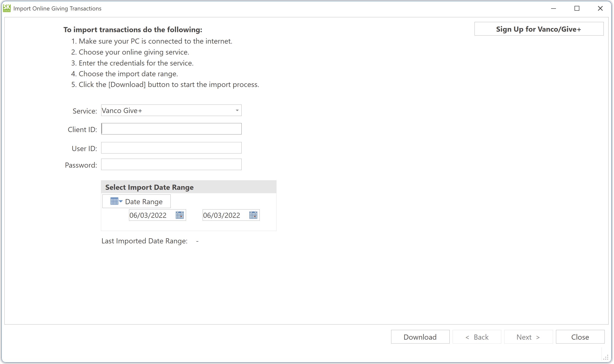Go to previous step with Back button
The image size is (614, 364).
[x=477, y=337]
